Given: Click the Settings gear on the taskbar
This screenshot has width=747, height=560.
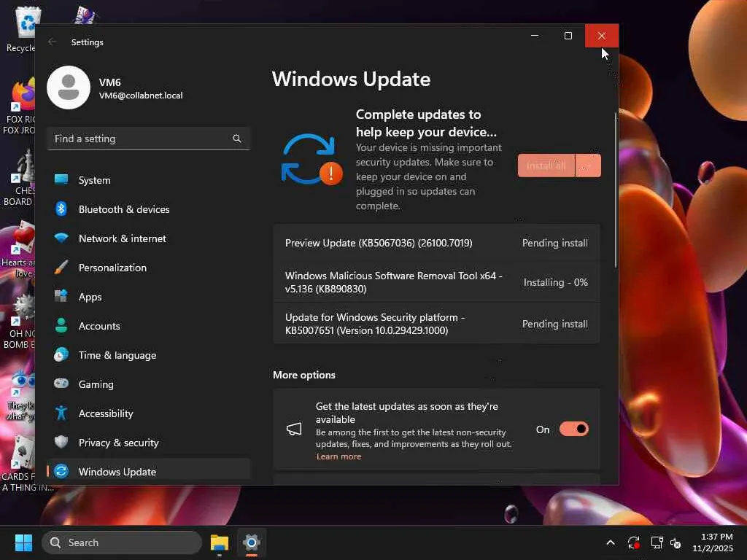Looking at the screenshot, I should 252,542.
